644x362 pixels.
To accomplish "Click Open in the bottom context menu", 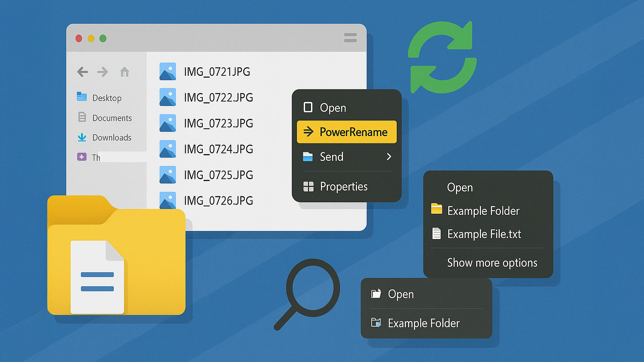I will [x=400, y=294].
